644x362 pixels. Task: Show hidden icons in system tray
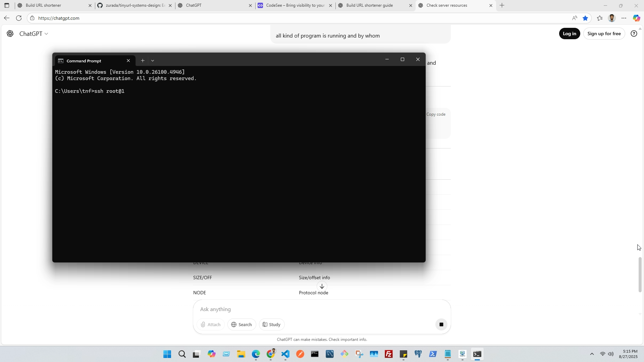pos(592,354)
